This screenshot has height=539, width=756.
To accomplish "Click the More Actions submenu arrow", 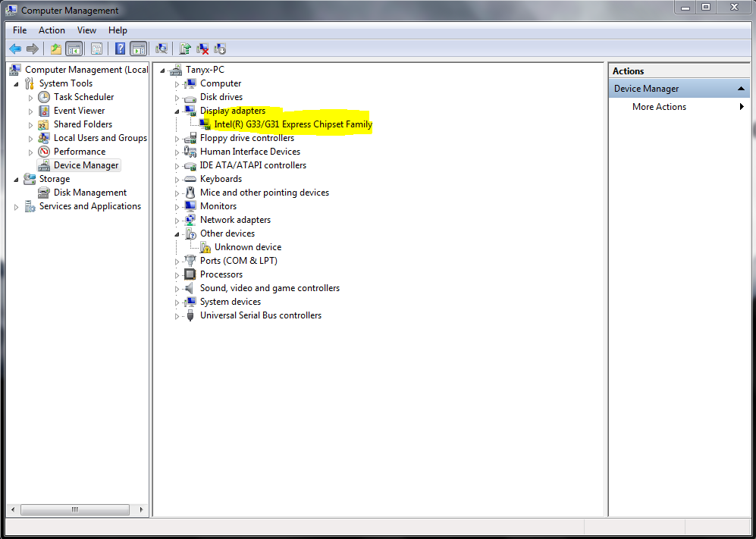I will (742, 107).
